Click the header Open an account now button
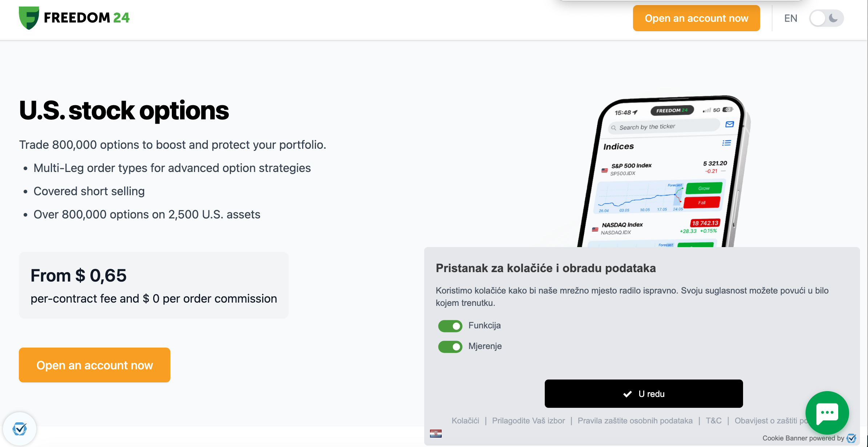The height and width of the screenshot is (447, 868). pos(696,18)
